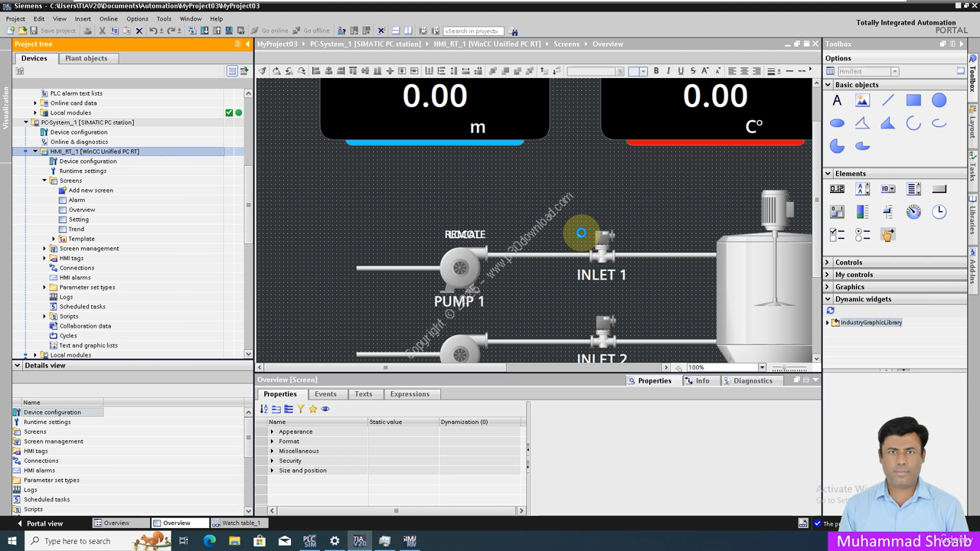Image resolution: width=980 pixels, height=551 pixels.
Task: Toggle italic text formatting
Action: tap(668, 71)
